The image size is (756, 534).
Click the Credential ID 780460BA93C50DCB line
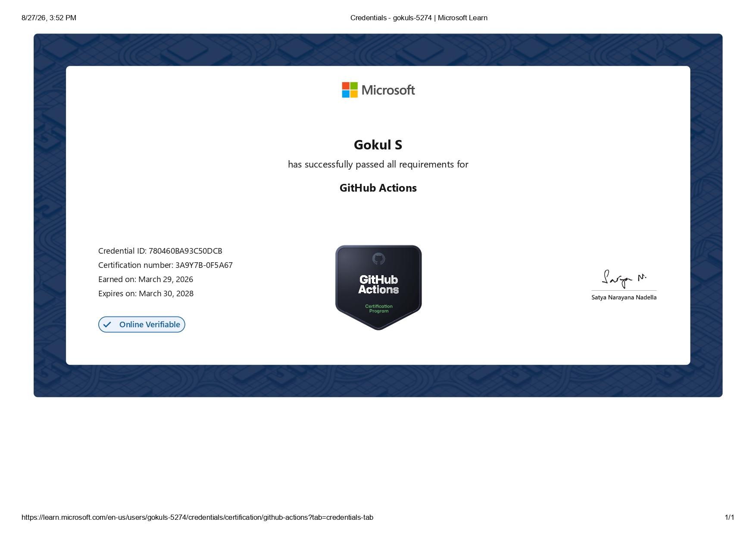160,251
